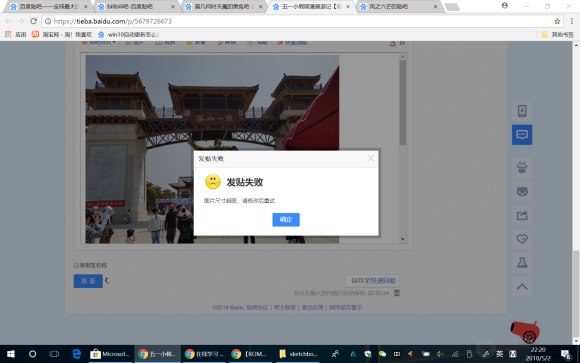Viewport: 580px width, 363px height.
Task: Click the hat-shaped icon in the right sidebar
Action: (522, 168)
